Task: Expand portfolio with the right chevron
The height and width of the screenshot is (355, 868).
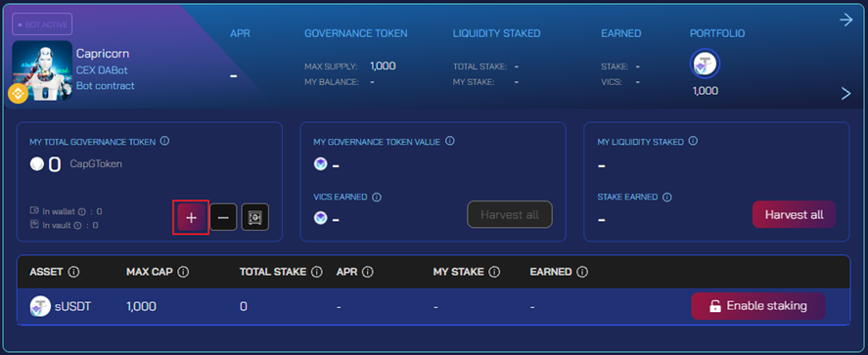Action: (845, 94)
